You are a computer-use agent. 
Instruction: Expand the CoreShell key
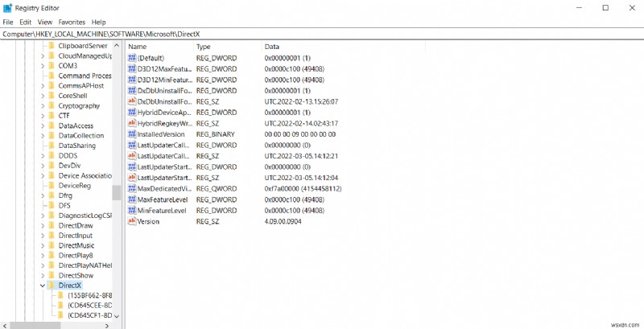click(x=43, y=96)
